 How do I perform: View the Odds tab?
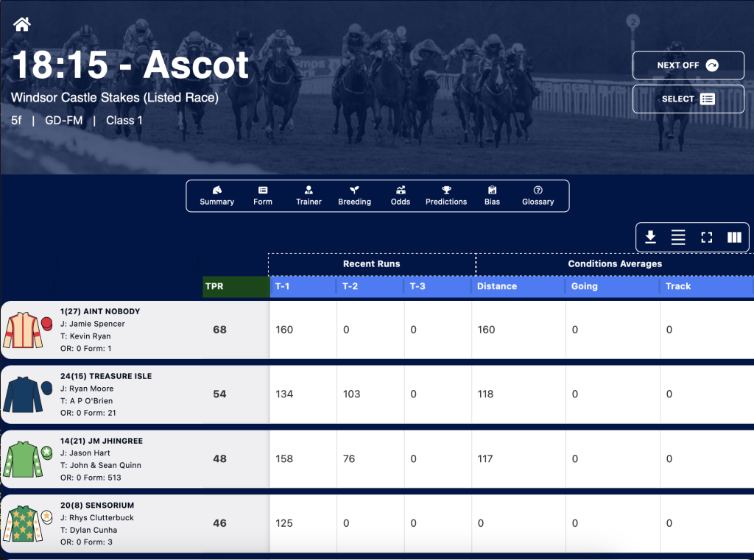(401, 196)
